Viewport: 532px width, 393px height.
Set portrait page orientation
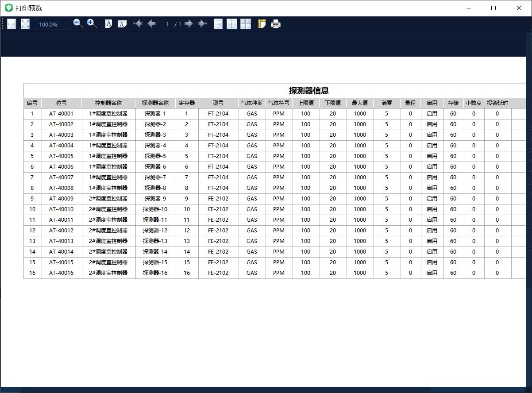coord(108,24)
